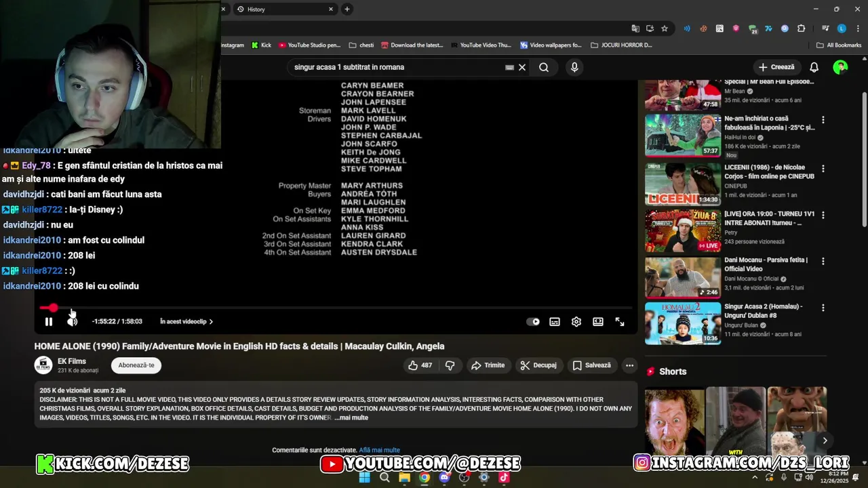
Task: Expand the 'În acest videoclip' chapters chevron
Action: 211,322
